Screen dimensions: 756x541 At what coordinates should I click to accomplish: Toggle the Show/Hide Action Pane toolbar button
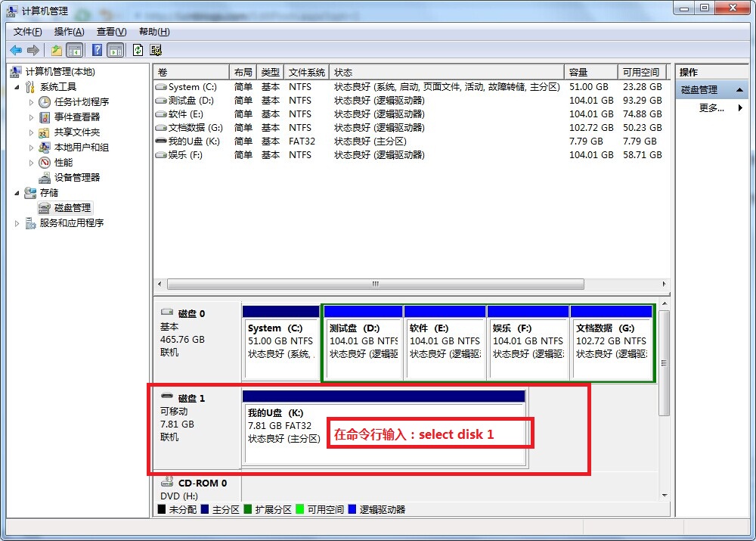(x=115, y=50)
